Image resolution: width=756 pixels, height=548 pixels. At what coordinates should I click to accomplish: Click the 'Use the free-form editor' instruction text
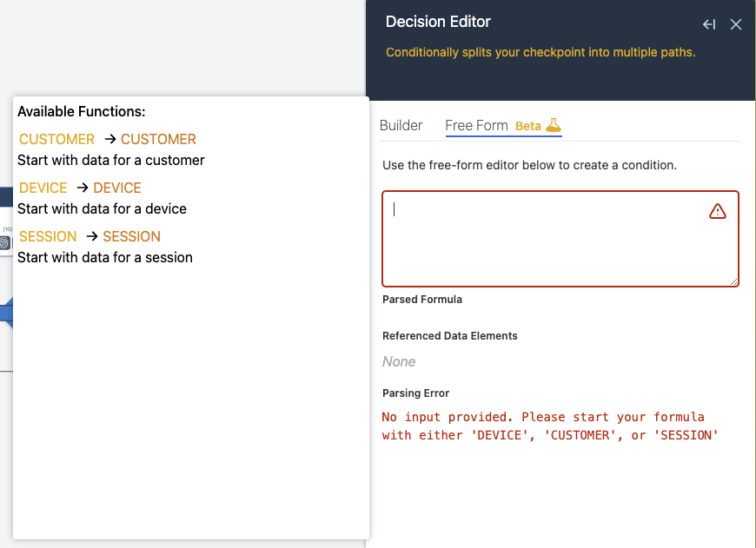click(529, 165)
